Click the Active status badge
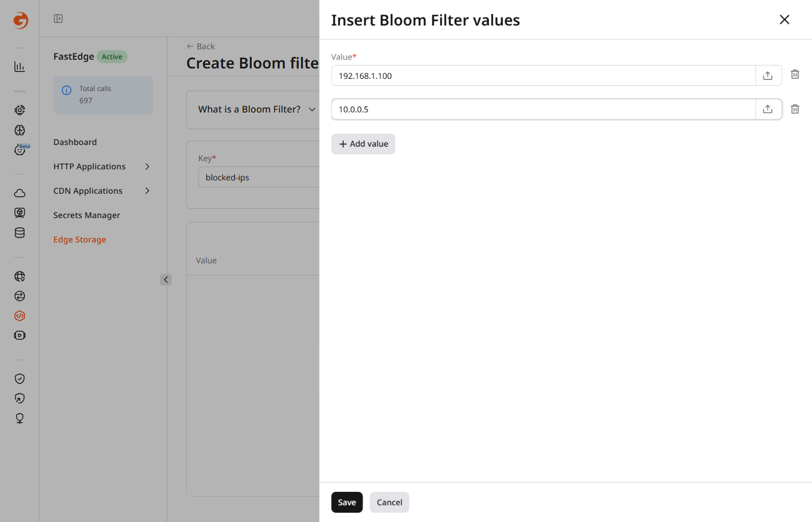 (112, 57)
